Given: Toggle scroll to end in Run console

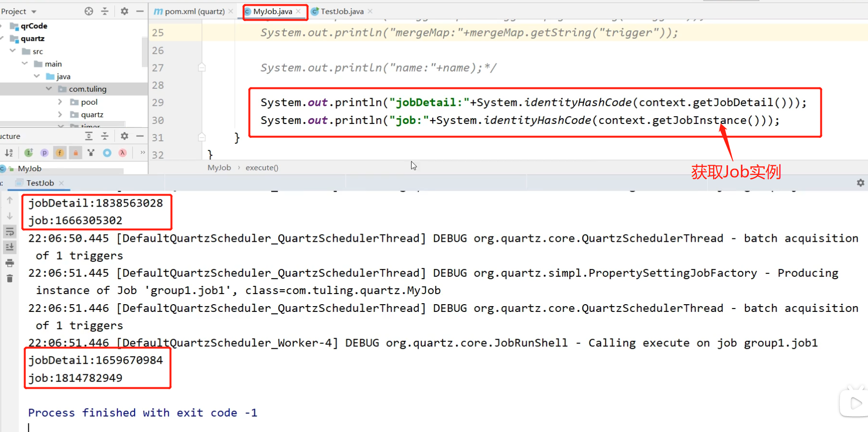Looking at the screenshot, I should point(10,247).
